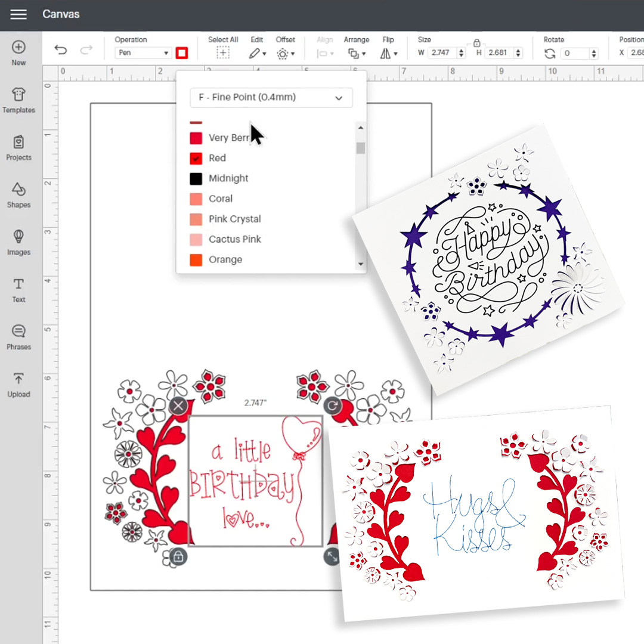644x644 pixels.
Task: Toggle the size aspect ratio lock
Action: (x=476, y=42)
